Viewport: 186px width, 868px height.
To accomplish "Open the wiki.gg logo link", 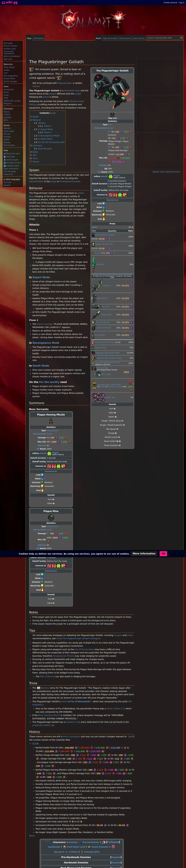I will pyautogui.click(x=9, y=2).
